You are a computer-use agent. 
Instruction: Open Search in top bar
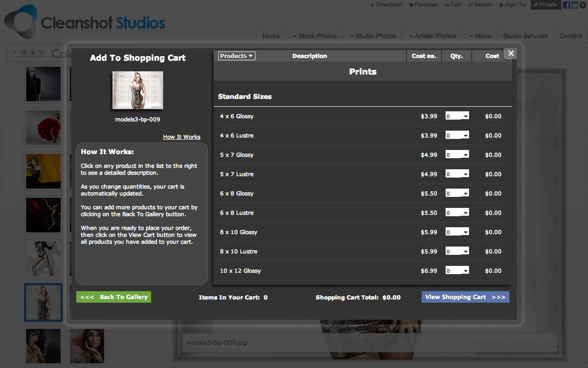coord(480,5)
